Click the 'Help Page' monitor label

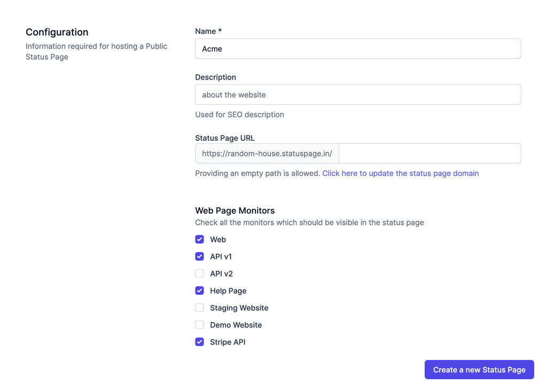tap(228, 291)
